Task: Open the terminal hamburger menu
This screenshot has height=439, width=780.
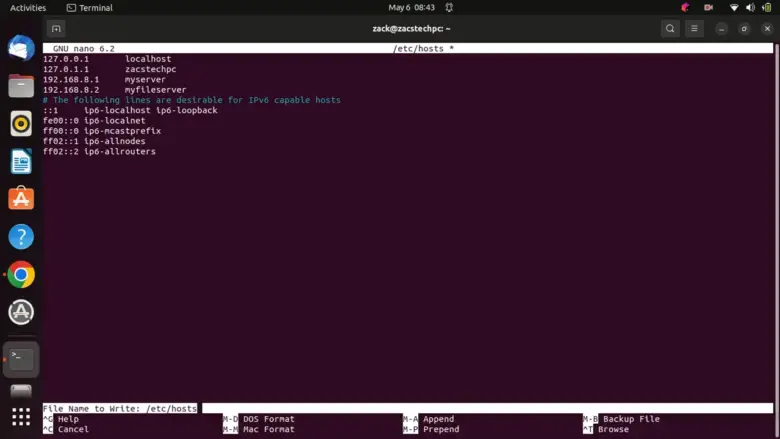Action: 696,29
